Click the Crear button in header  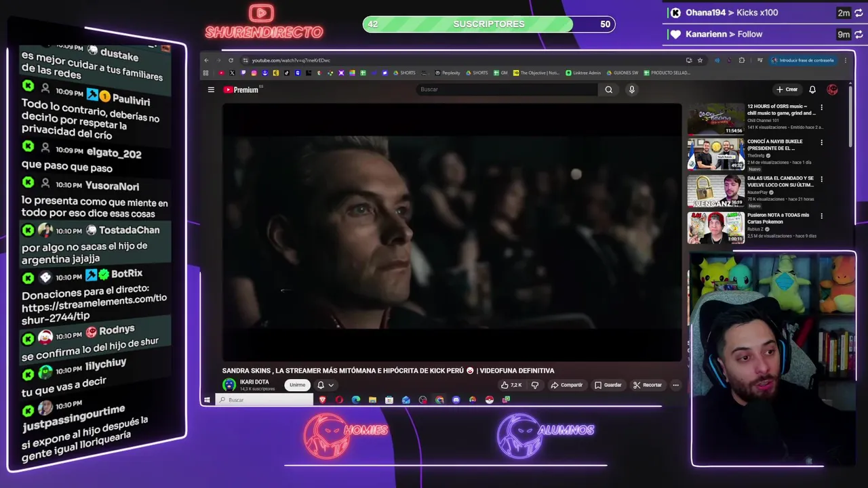[787, 89]
